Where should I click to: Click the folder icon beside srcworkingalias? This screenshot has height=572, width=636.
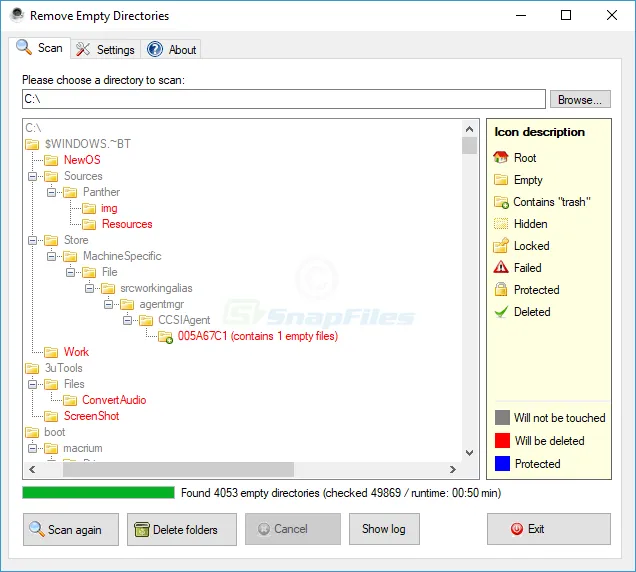108,288
